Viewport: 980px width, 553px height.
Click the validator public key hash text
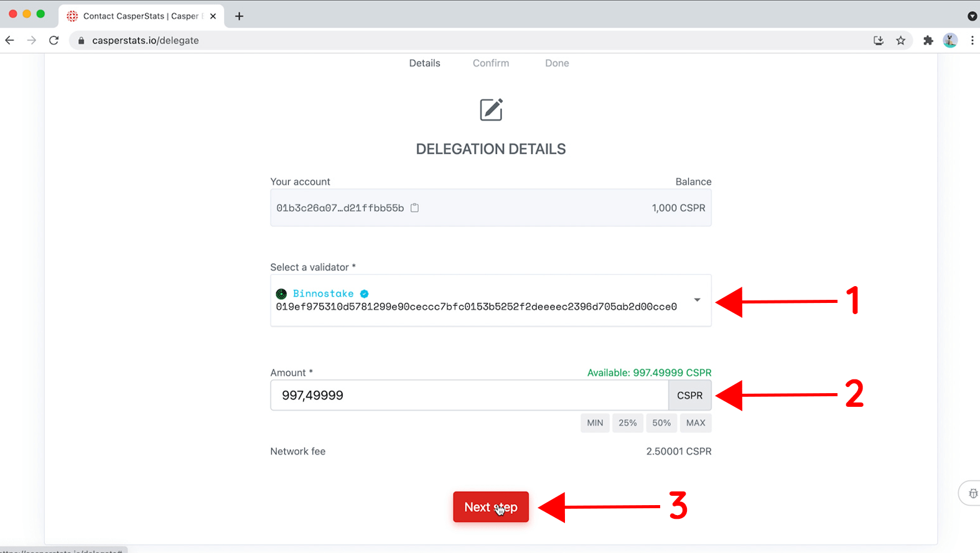click(x=476, y=307)
